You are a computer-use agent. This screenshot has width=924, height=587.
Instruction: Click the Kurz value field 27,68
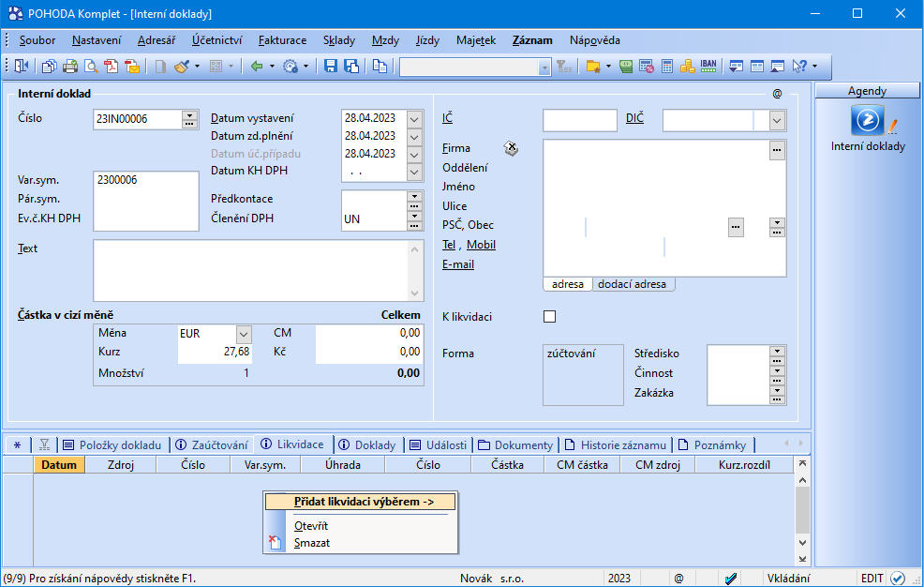point(215,352)
